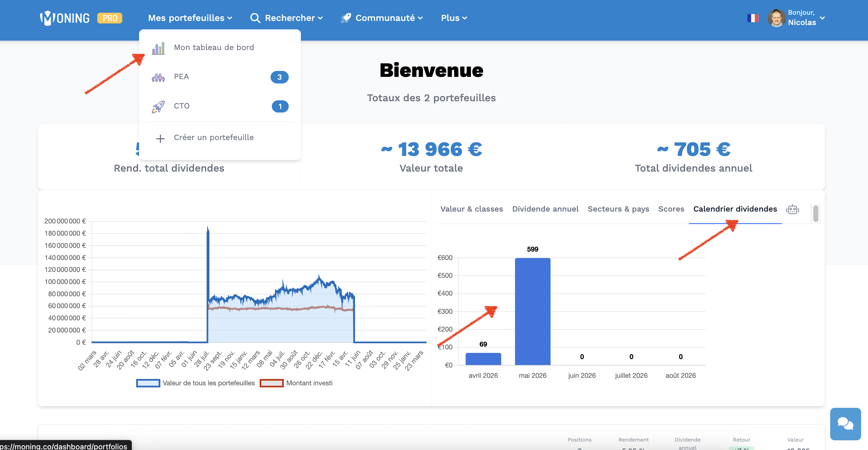Click the French flag language icon
The height and width of the screenshot is (450, 868).
pyautogui.click(x=752, y=18)
